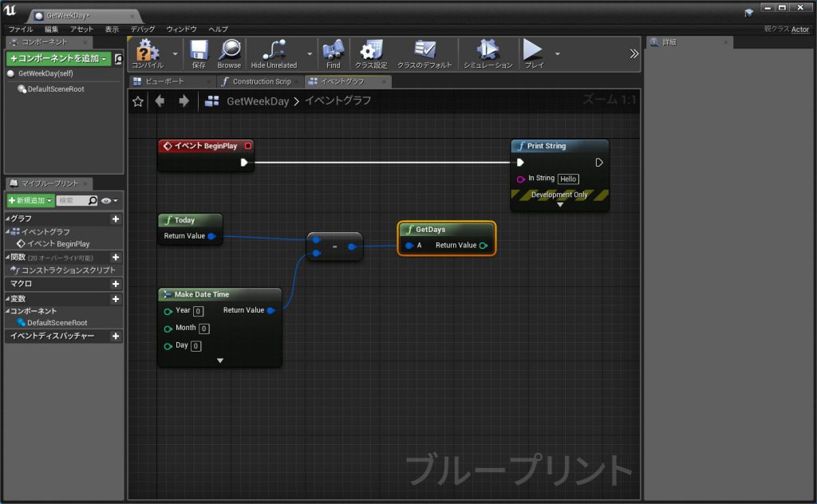Click the green Add New button
Screen dimensions: 817x504
click(31, 200)
